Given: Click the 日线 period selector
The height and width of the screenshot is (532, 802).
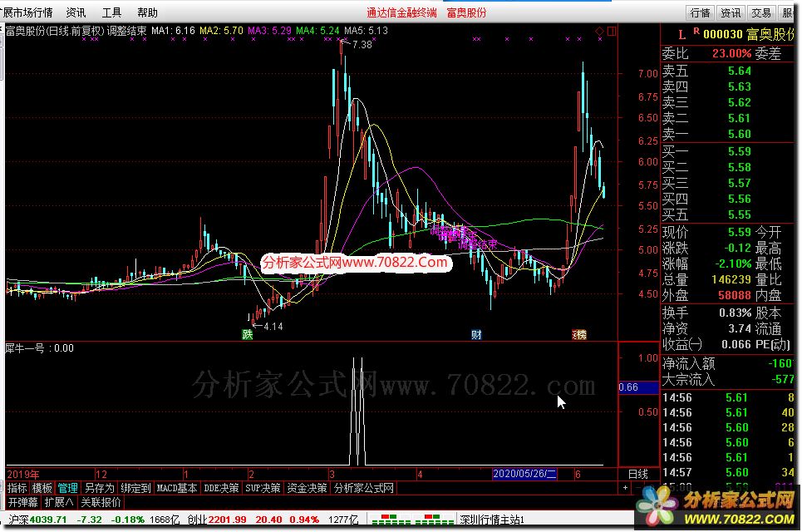Looking at the screenshot, I should tap(637, 474).
